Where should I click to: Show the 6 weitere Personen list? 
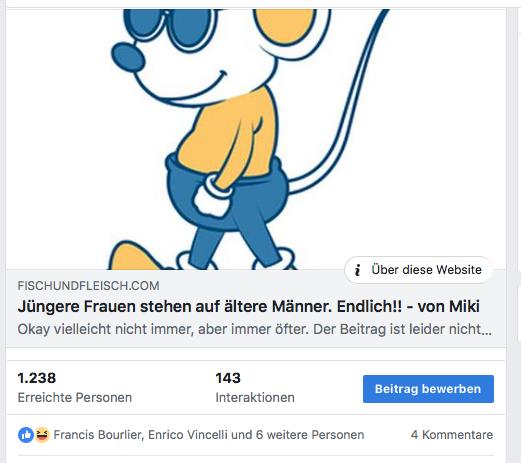310,435
